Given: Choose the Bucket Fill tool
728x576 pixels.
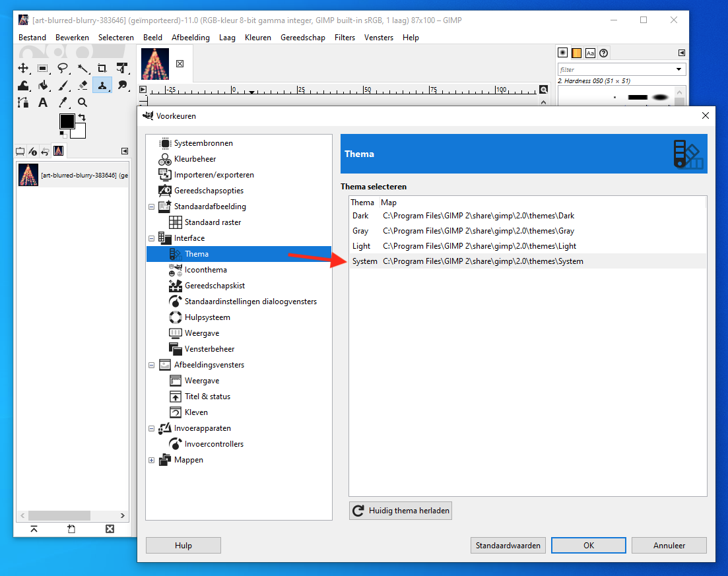Looking at the screenshot, I should pos(43,85).
